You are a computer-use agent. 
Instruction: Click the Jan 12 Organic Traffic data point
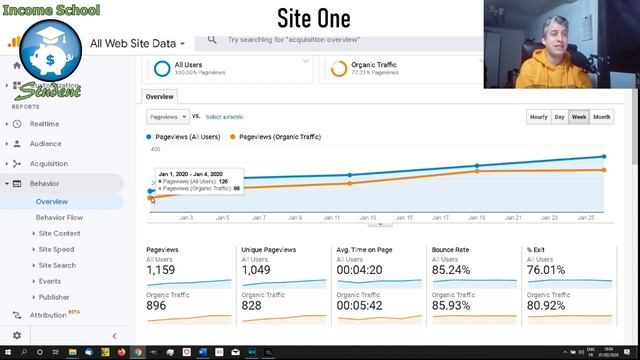[350, 183]
